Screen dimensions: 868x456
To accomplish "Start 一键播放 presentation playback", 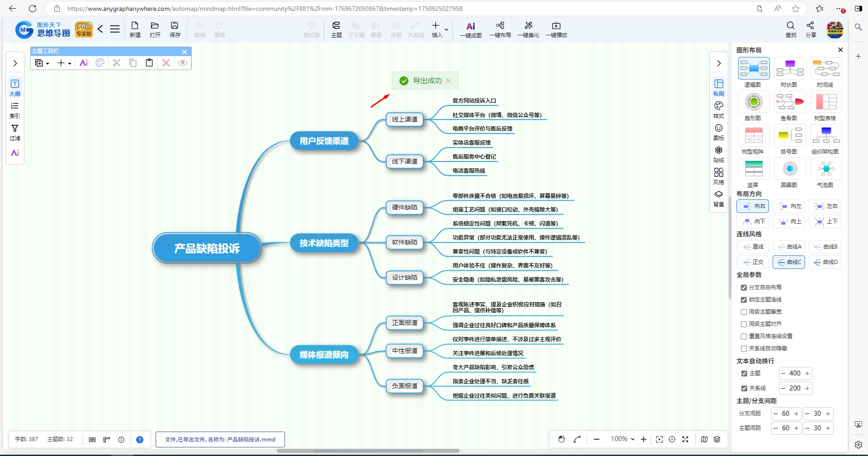I will tap(556, 26).
